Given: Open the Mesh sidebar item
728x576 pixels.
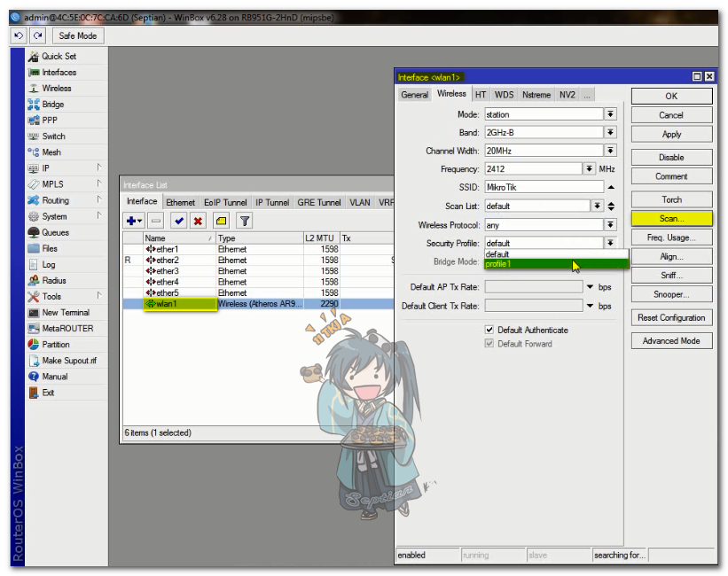Looking at the screenshot, I should point(51,152).
